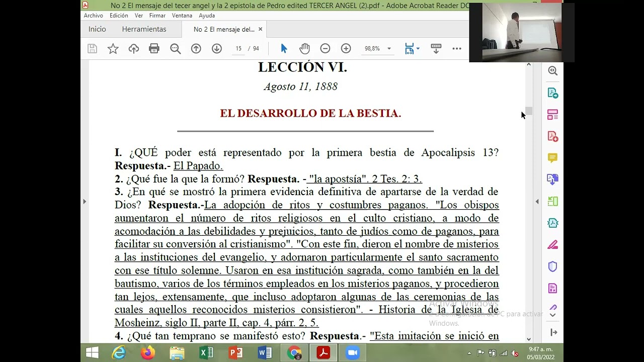Screen dimensions: 644x362
Task: Select the No 2 El mensaje del document tab
Action: tap(224, 29)
